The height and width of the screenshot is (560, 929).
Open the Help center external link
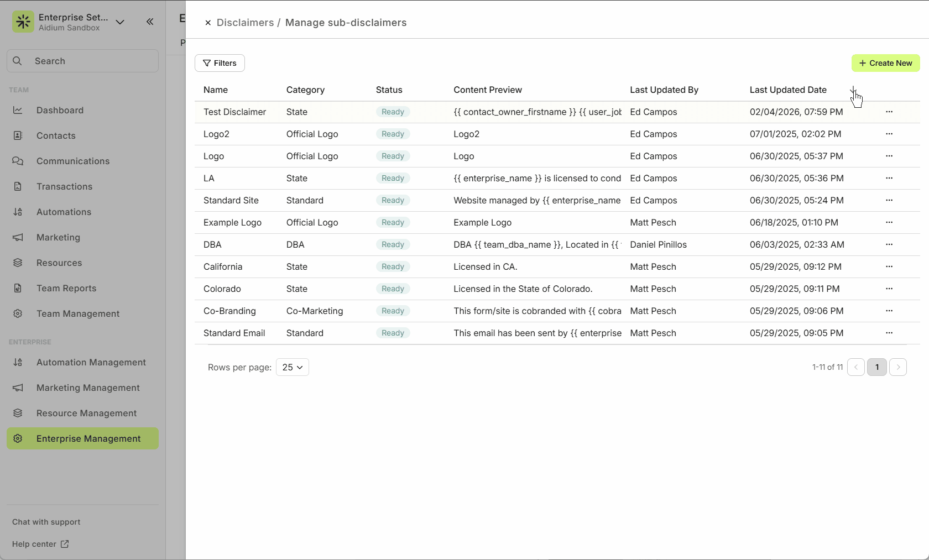point(40,544)
